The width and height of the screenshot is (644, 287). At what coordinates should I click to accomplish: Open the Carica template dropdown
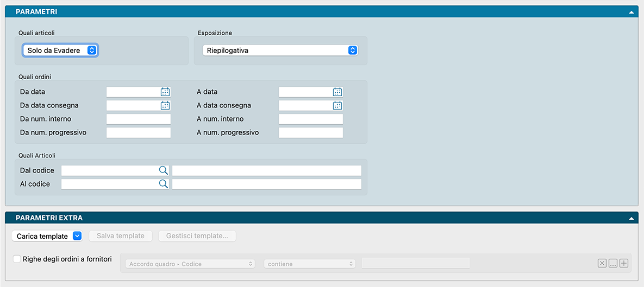click(x=47, y=236)
